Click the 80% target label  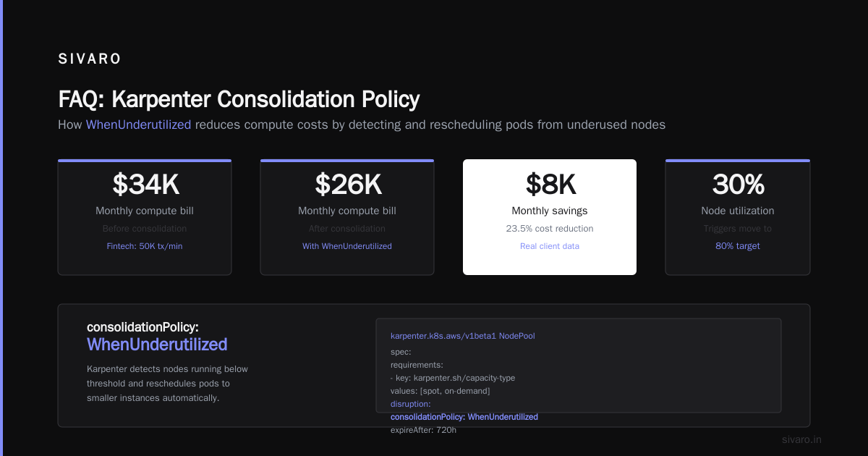[x=738, y=246]
